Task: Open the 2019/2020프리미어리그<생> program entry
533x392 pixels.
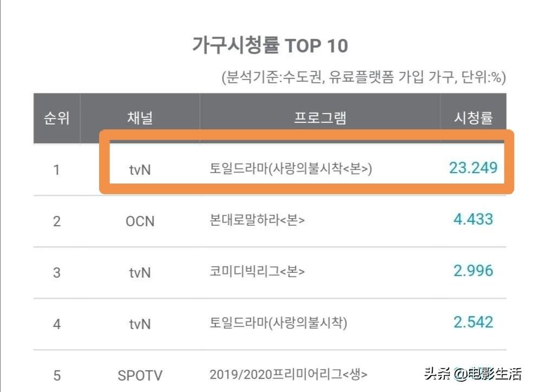Action: pos(289,374)
